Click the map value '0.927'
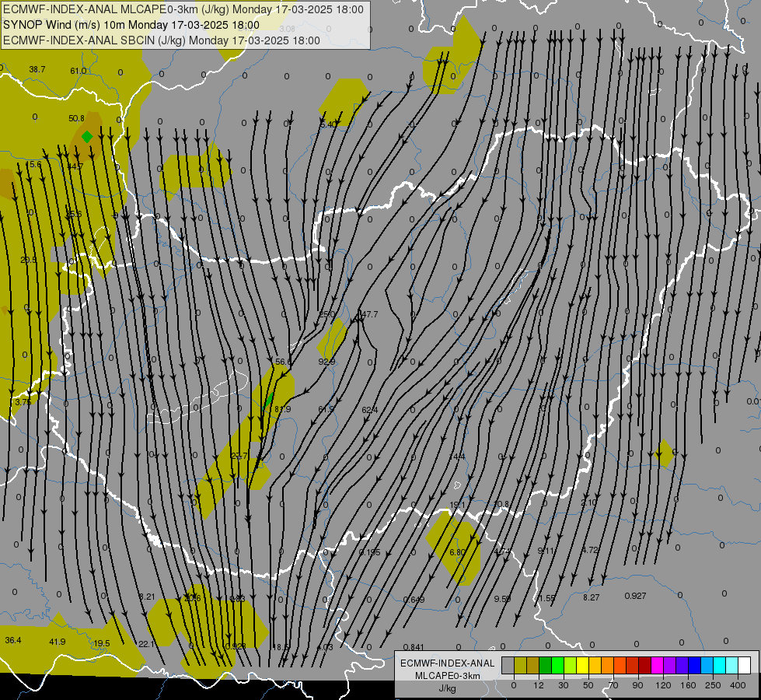Screen dimensions: 761x700 [x=635, y=596]
